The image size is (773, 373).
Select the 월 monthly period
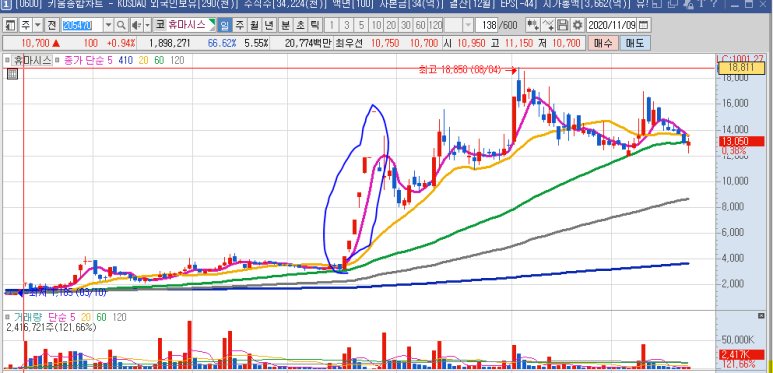pos(253,25)
